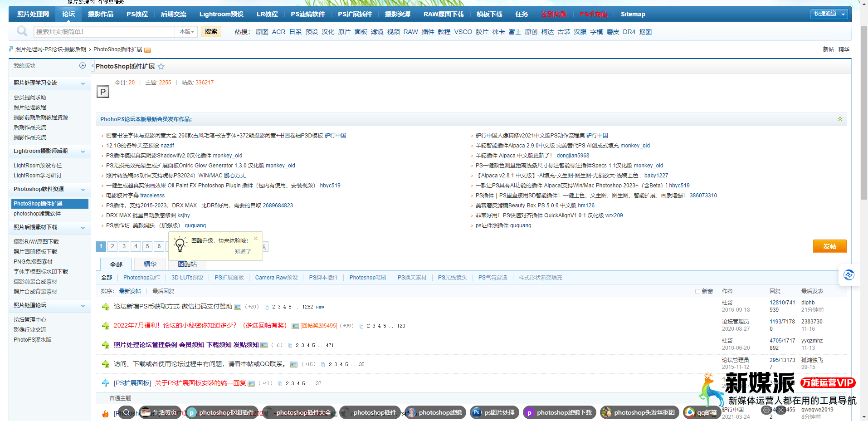
Task: Click the blue arrow icon beside [PS扩展面板] thread
Action: [106, 383]
